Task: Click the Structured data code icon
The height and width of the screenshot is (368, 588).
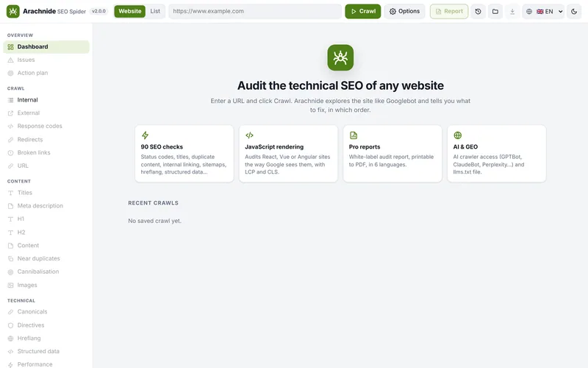Action: [x=10, y=352]
